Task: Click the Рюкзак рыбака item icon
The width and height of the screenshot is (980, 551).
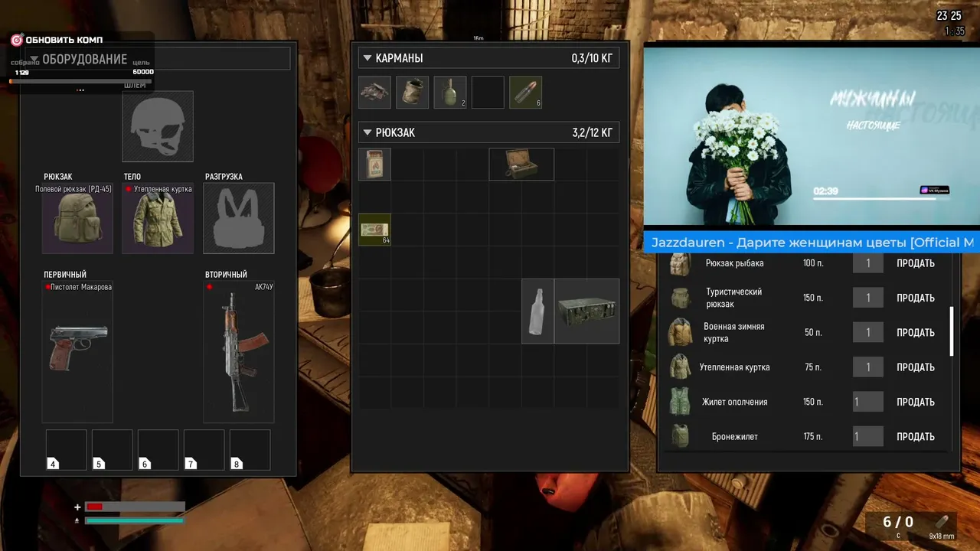Action: point(680,263)
